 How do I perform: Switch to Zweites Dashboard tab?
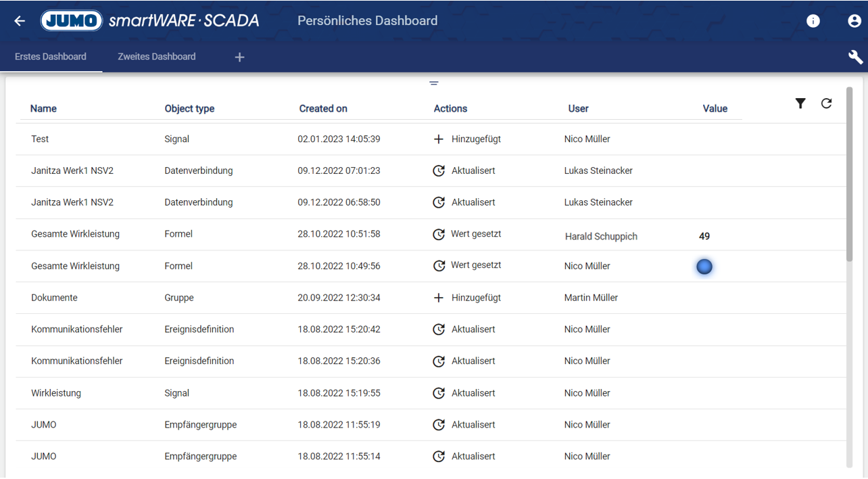157,57
